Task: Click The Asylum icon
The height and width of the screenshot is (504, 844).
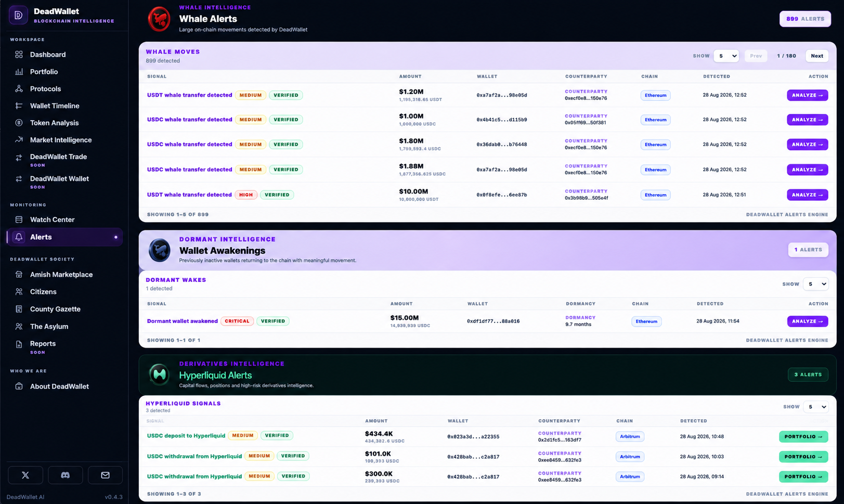Action: (19, 327)
